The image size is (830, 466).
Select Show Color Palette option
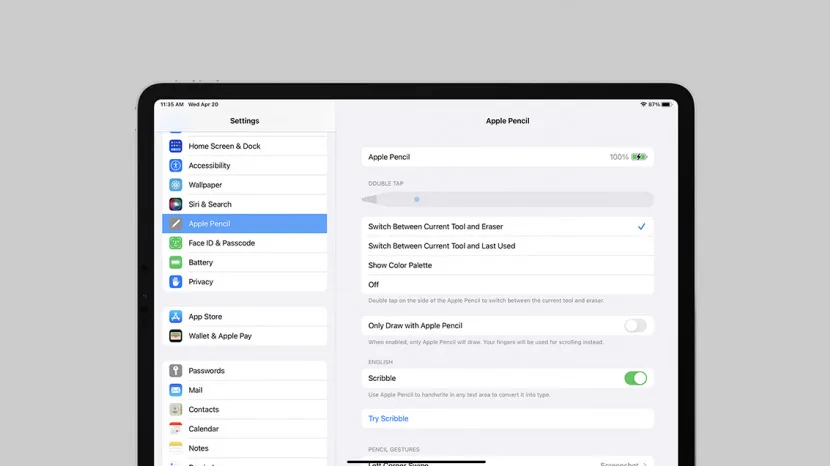tap(507, 265)
